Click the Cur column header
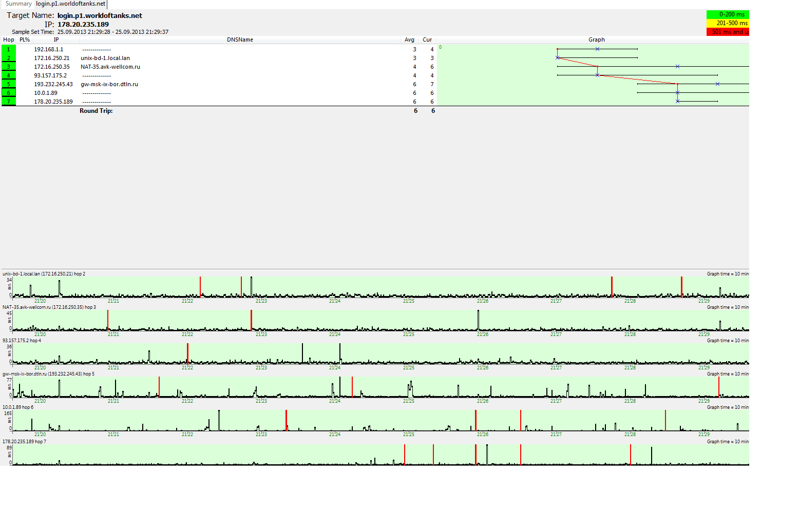Screen dimensions: 799x532 [x=427, y=40]
